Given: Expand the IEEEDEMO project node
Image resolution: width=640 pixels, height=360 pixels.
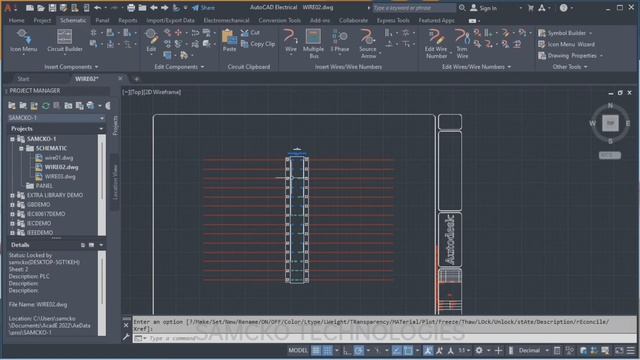Looking at the screenshot, I should (x=12, y=233).
